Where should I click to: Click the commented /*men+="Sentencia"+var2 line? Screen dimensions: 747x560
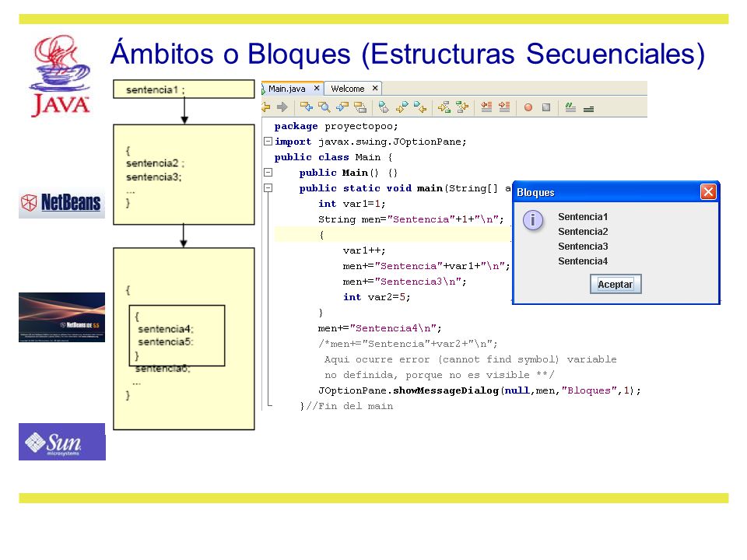click(x=408, y=344)
